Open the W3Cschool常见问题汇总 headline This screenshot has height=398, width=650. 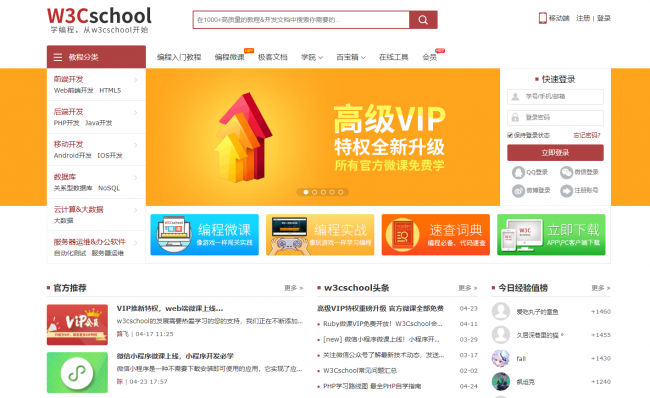coord(360,371)
